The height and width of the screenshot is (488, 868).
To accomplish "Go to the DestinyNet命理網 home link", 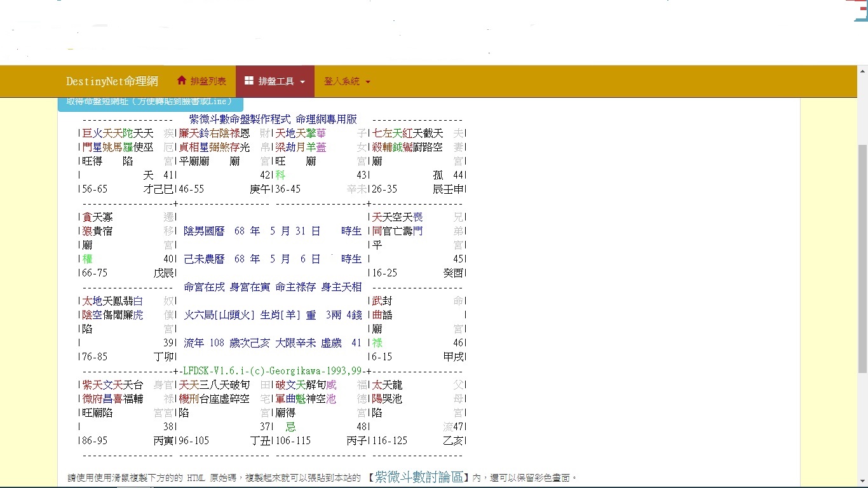I will [112, 81].
